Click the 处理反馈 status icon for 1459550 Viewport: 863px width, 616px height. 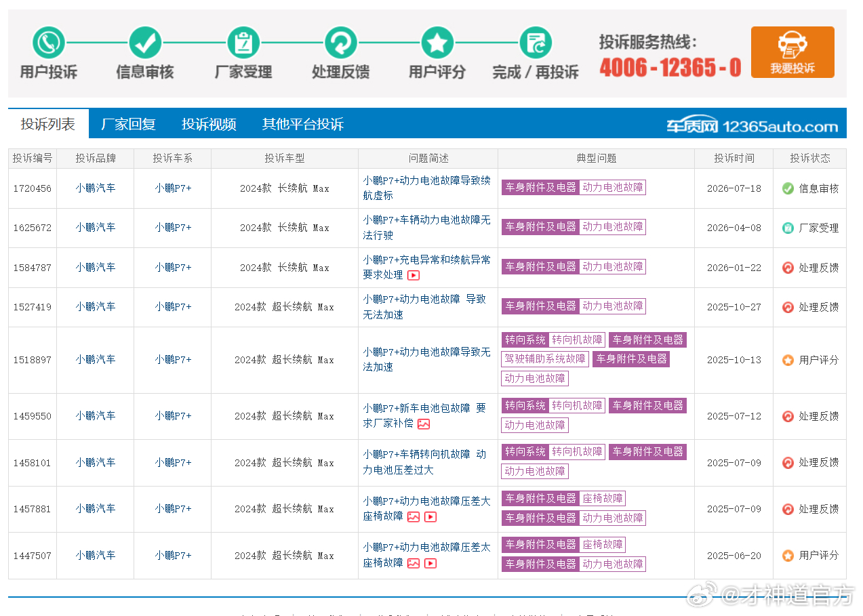click(788, 416)
